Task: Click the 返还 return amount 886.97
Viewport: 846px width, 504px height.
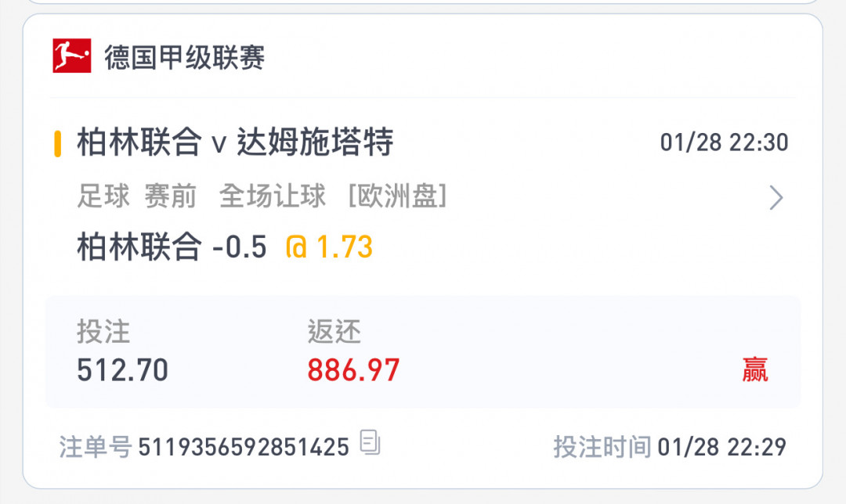Action: pos(353,370)
